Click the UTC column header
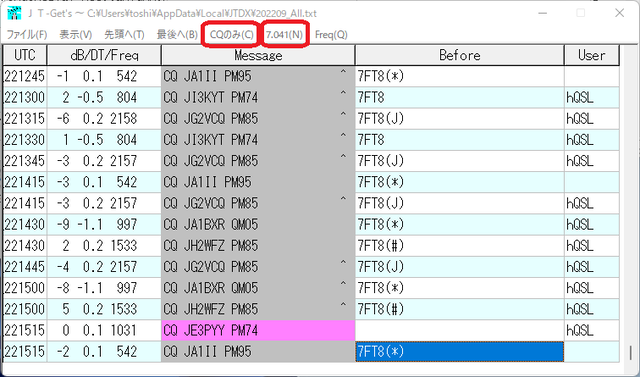This screenshot has width=640, height=377. (25, 55)
